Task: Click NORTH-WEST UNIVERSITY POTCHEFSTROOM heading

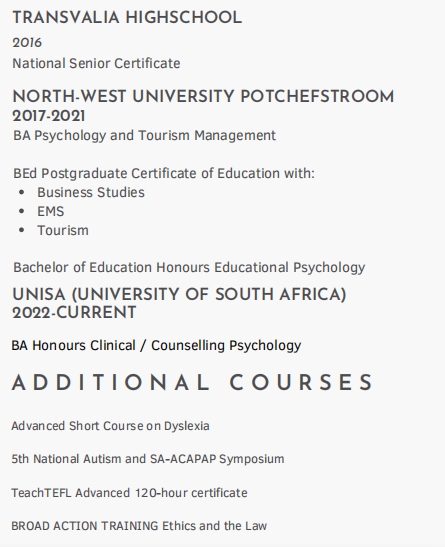Action: point(203,97)
